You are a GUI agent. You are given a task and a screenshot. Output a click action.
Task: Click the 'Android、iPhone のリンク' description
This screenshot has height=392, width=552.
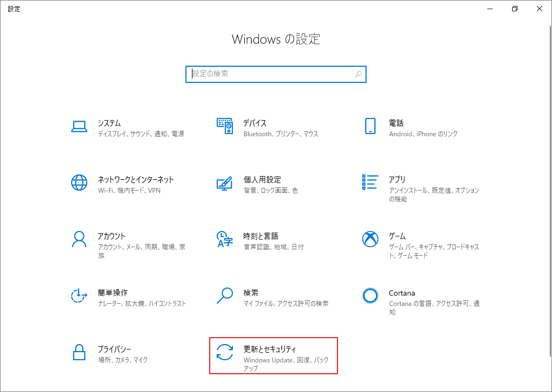click(423, 134)
